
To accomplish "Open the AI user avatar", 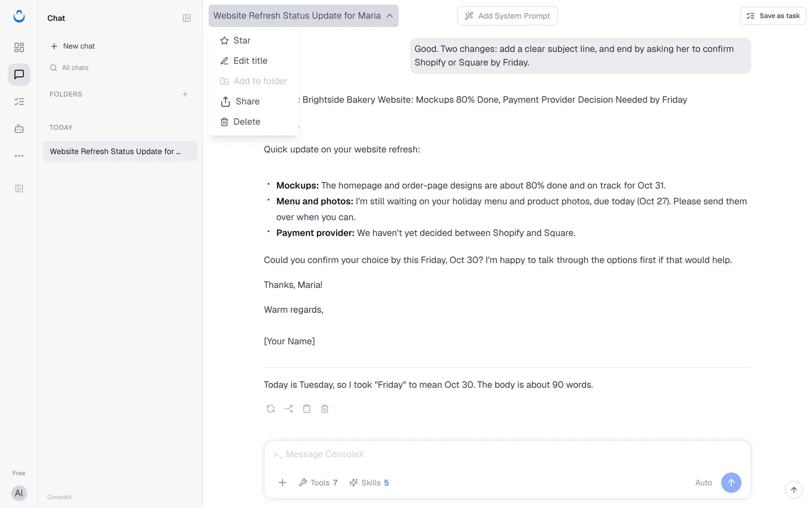I will (19, 493).
